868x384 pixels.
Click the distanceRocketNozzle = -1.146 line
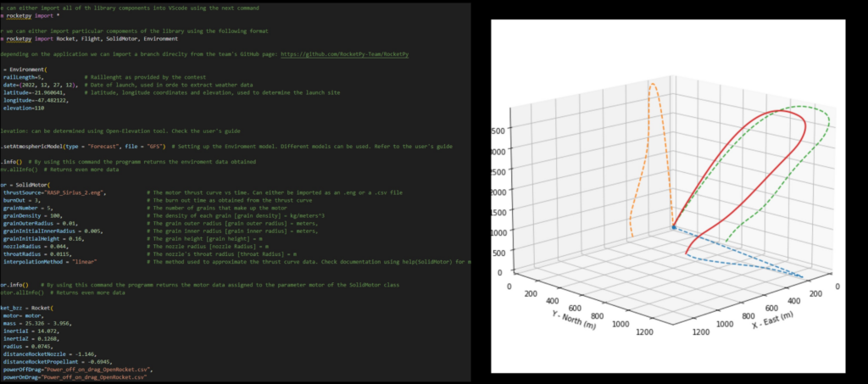point(49,354)
